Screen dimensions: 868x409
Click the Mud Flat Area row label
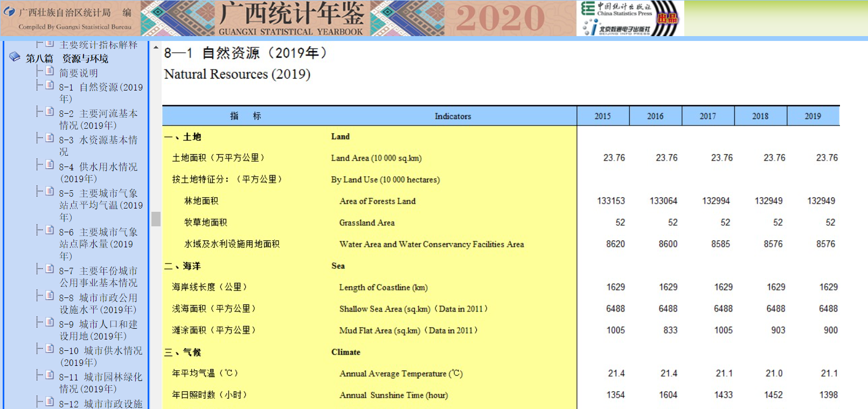click(x=408, y=330)
